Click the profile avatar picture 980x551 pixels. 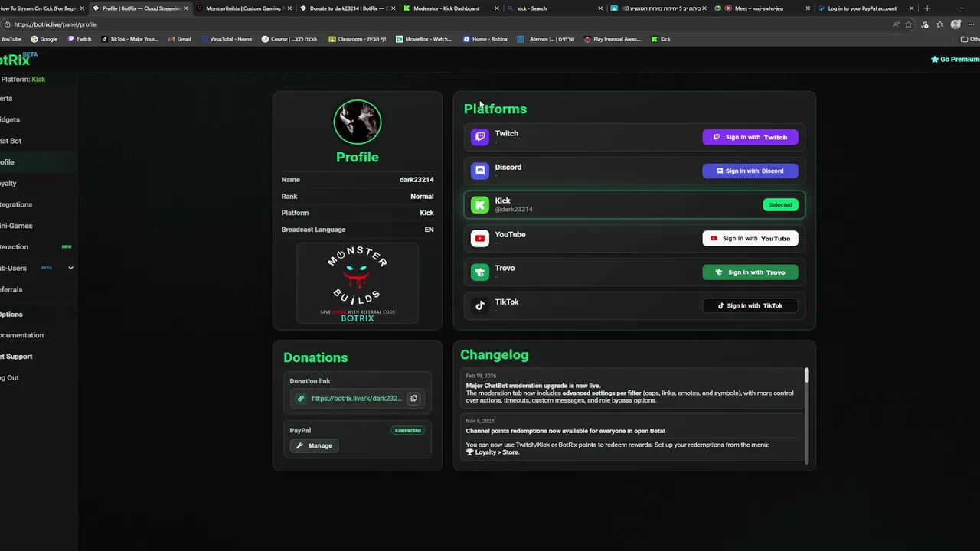pyautogui.click(x=358, y=122)
